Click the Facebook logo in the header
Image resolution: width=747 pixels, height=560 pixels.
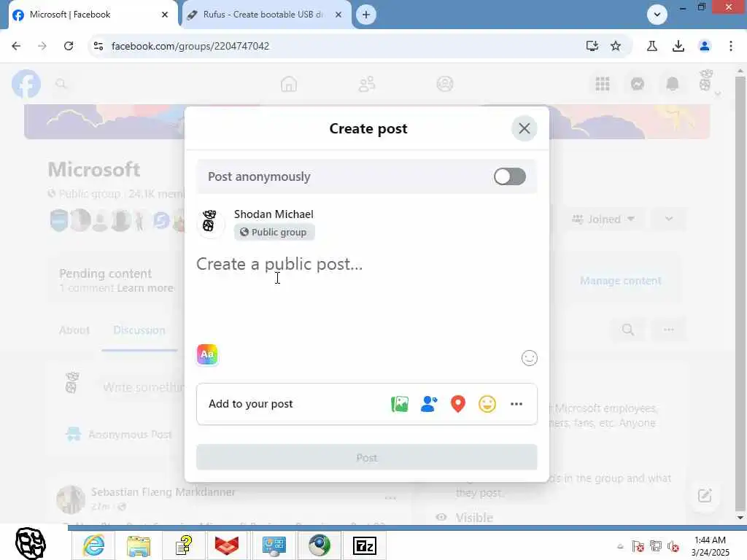tap(26, 84)
